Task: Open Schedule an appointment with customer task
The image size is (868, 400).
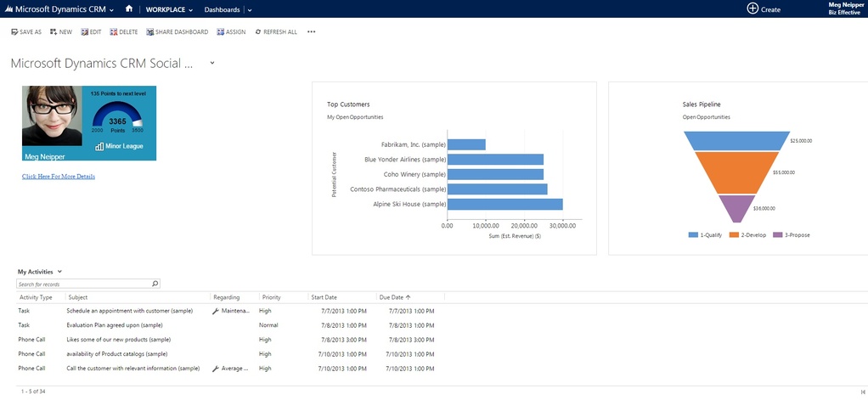Action: pyautogui.click(x=130, y=311)
